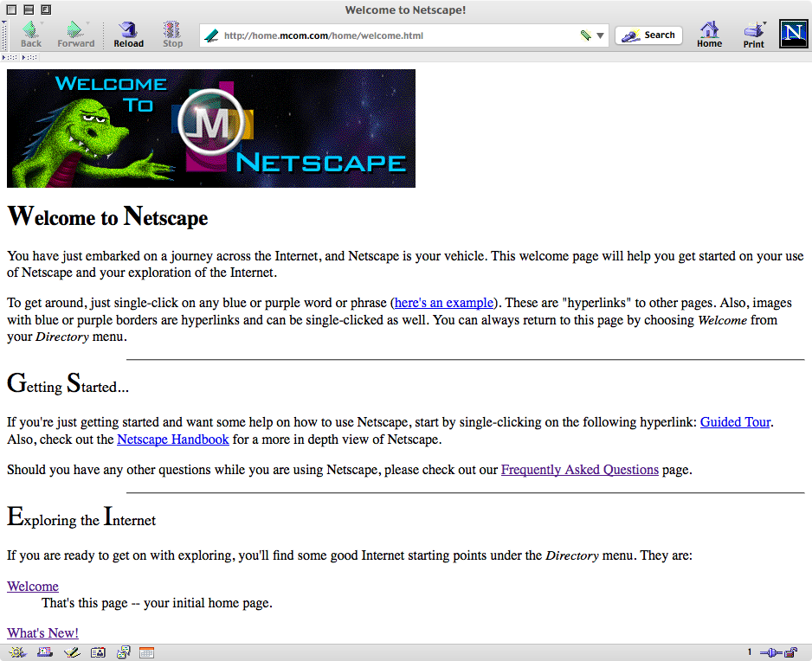
Task: Open the Forward history dropdown arrow
Action: coord(87,23)
